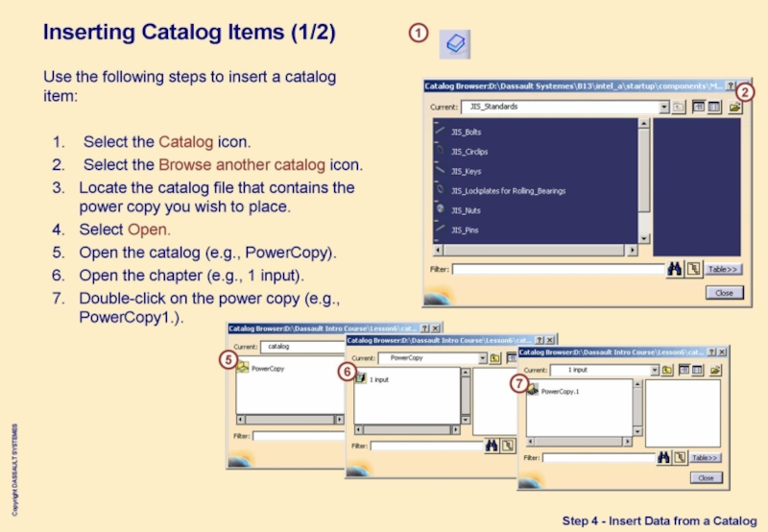The image size is (768, 532).
Task: Select JIS_Bolts in the catalog list
Action: (x=466, y=132)
